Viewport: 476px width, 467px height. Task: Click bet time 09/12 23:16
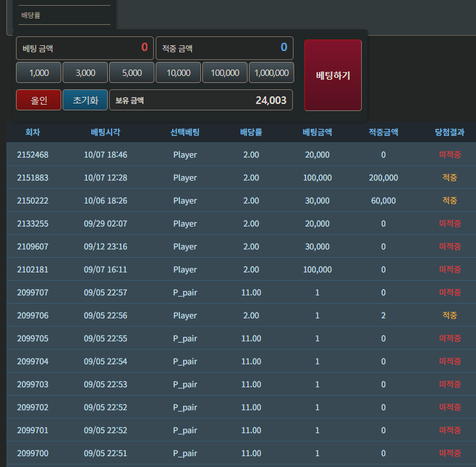[106, 246]
